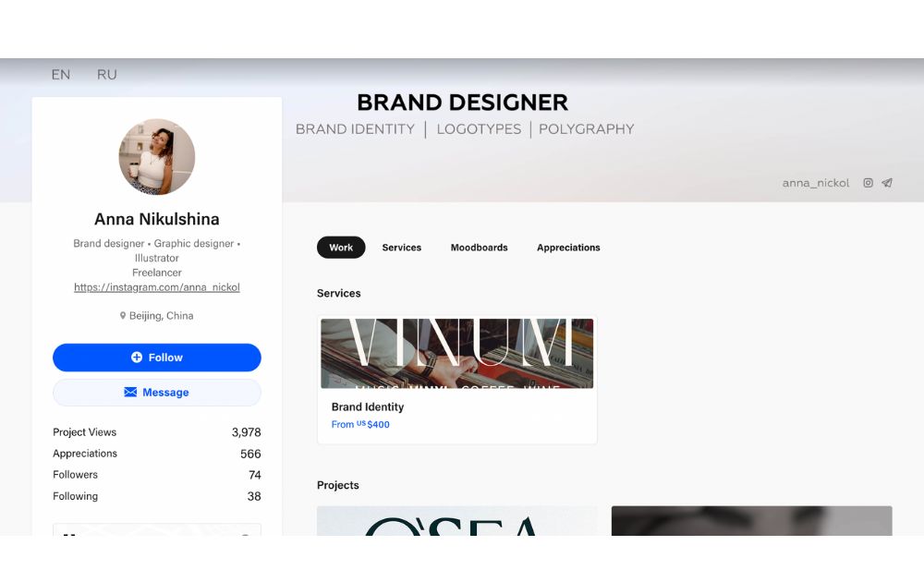
Task: Click the plus icon on Follow button
Action: [x=137, y=357]
